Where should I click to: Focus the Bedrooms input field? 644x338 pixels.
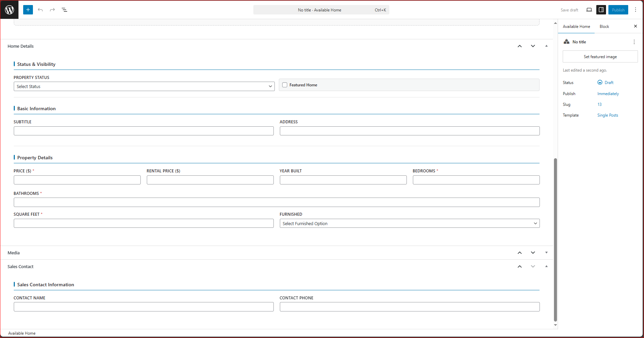click(x=476, y=180)
